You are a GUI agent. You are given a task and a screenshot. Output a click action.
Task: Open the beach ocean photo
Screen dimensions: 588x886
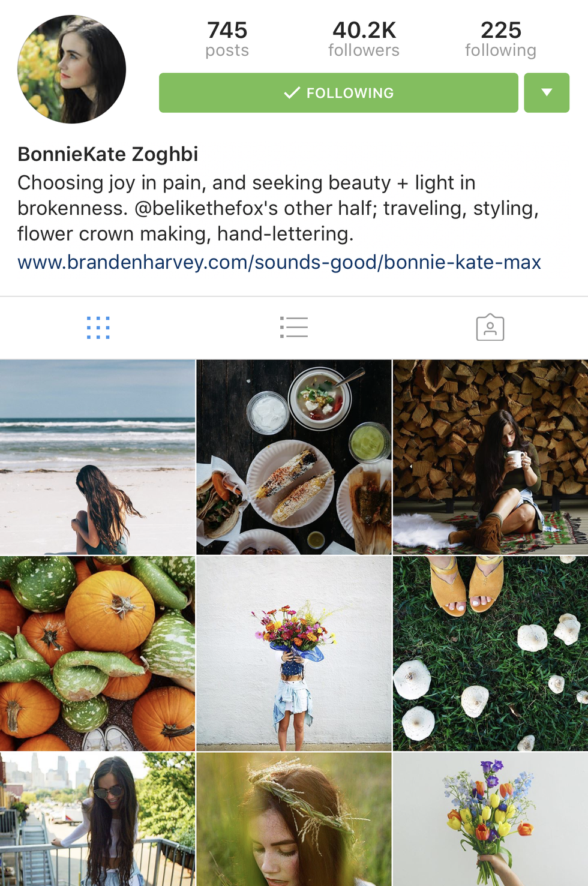coord(97,457)
